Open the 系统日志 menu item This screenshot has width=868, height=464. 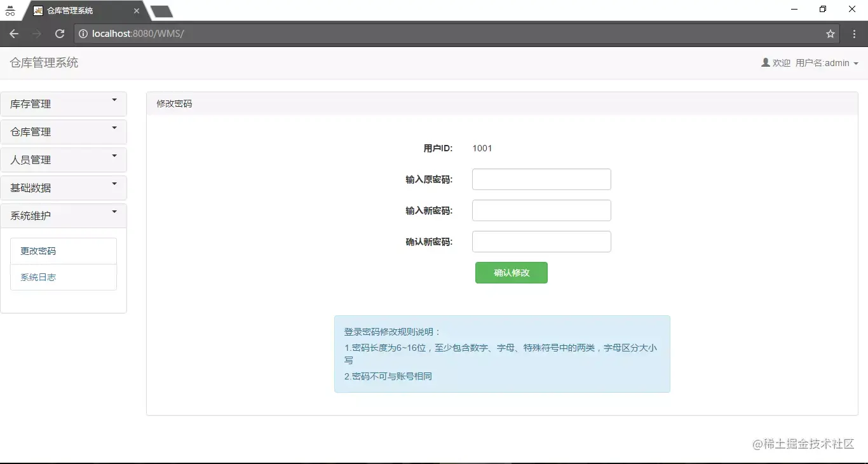(64, 277)
